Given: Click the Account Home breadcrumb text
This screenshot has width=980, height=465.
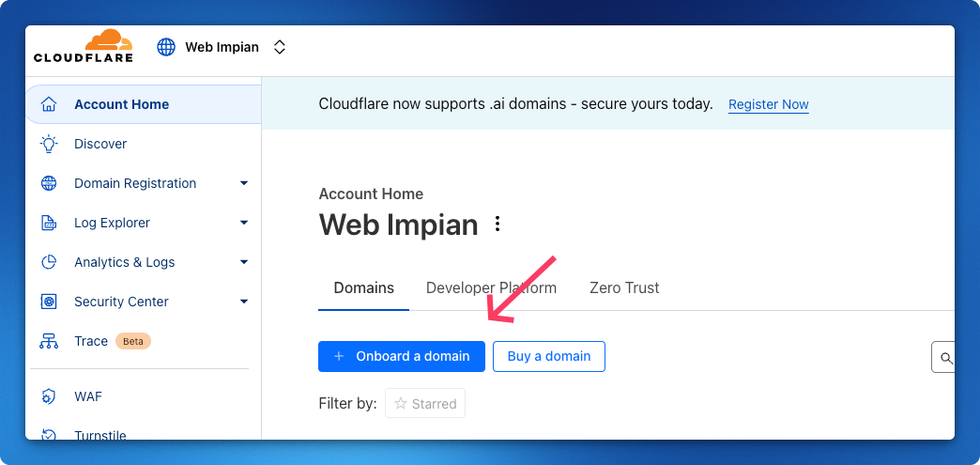Looking at the screenshot, I should click(371, 194).
